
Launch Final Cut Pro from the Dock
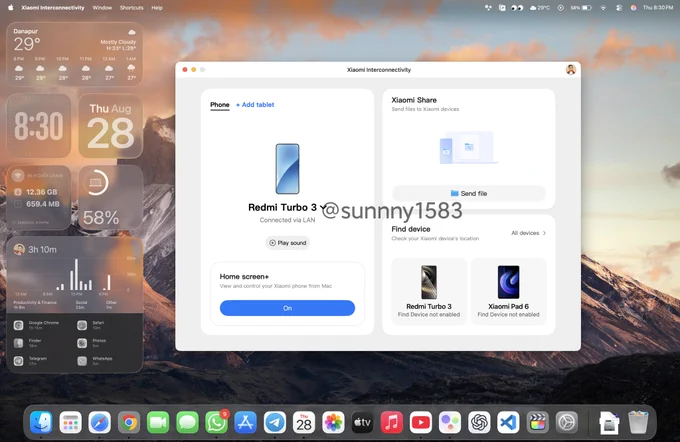pyautogui.click(x=538, y=422)
